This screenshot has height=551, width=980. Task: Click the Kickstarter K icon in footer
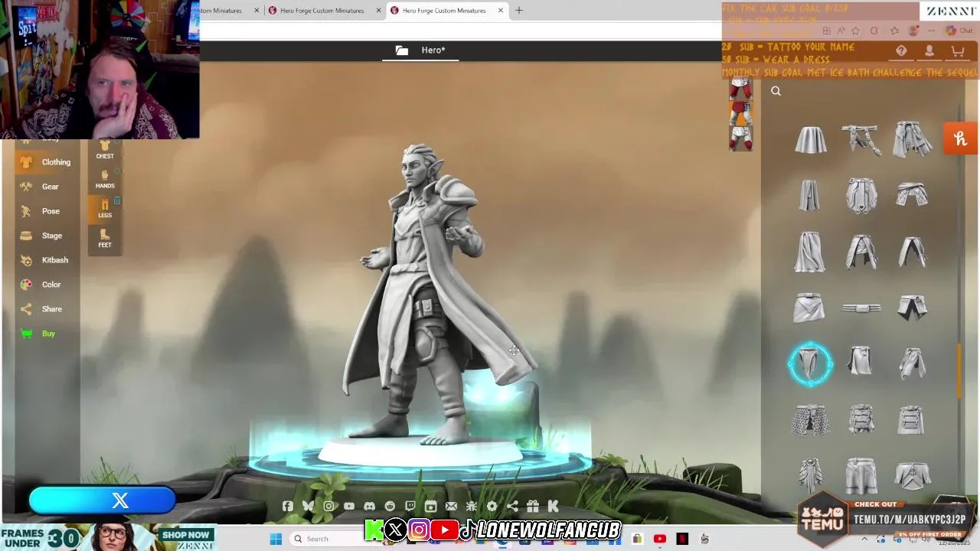(553, 506)
